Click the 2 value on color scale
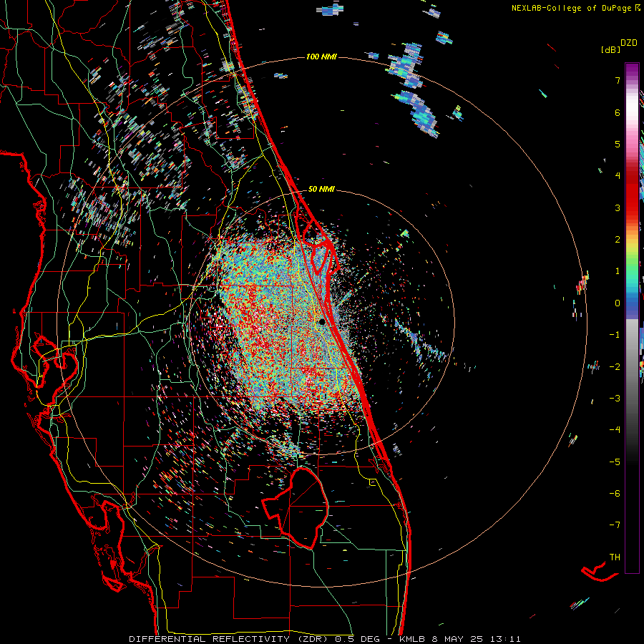Screen dimensions: 644x644 point(618,240)
